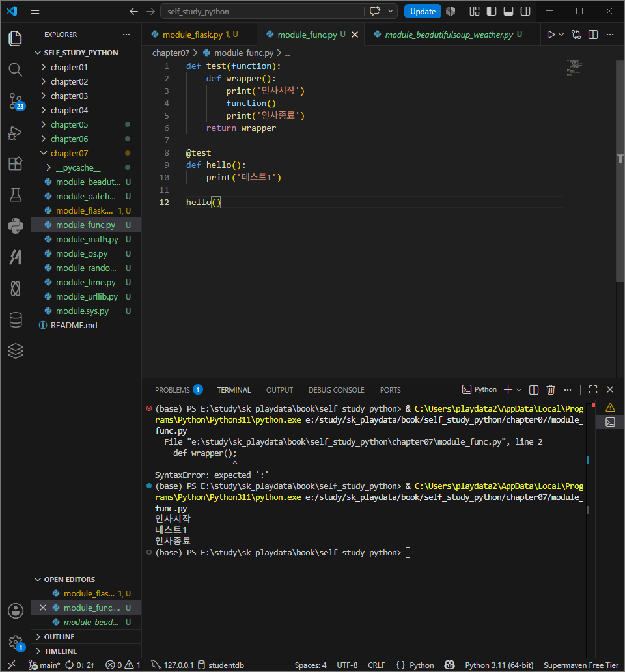Toggle the bottom panel layout button
Image resolution: width=625 pixels, height=672 pixels.
click(508, 11)
